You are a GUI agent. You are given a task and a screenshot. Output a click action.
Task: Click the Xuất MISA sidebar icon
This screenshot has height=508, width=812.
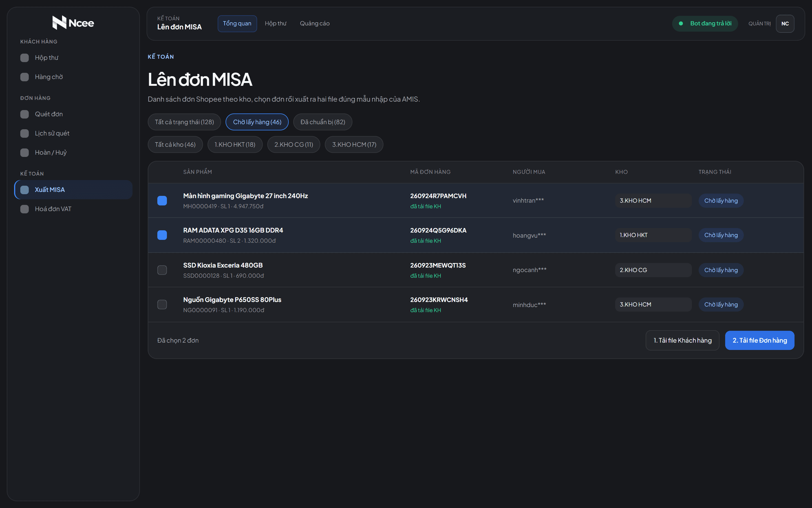point(25,190)
